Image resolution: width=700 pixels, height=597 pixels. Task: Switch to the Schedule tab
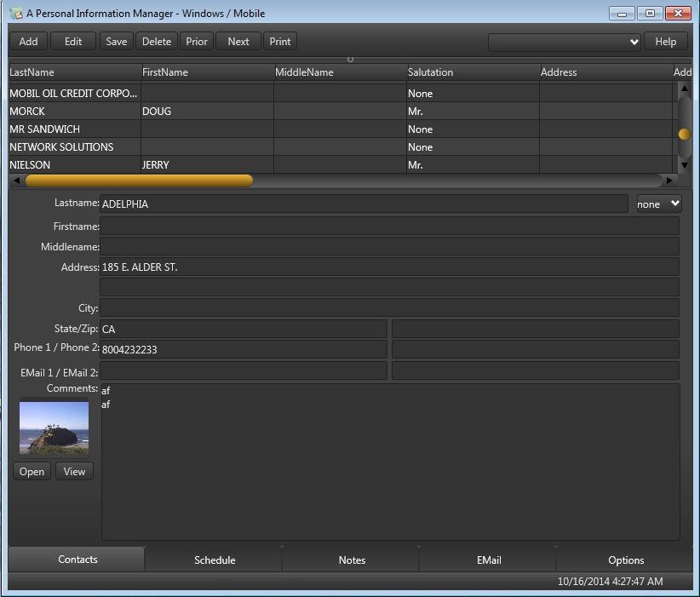click(x=215, y=560)
